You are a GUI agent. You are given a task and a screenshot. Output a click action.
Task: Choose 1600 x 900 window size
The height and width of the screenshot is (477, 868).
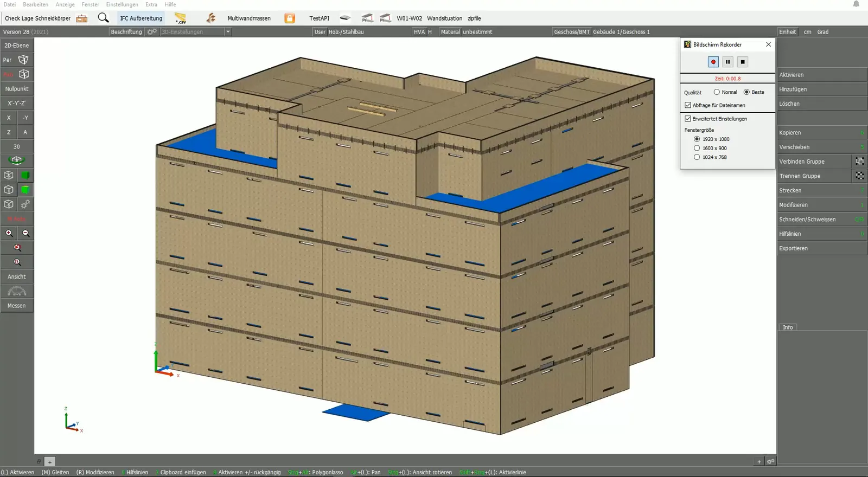[x=697, y=148]
